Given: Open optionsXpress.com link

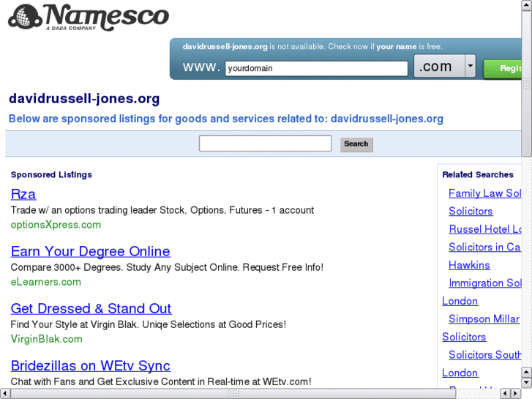Looking at the screenshot, I should coord(56,225).
